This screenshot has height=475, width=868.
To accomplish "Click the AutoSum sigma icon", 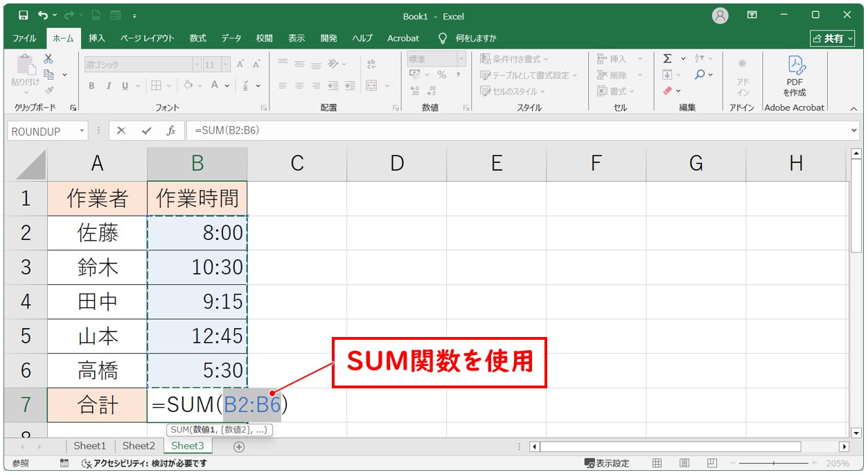I will pos(667,59).
